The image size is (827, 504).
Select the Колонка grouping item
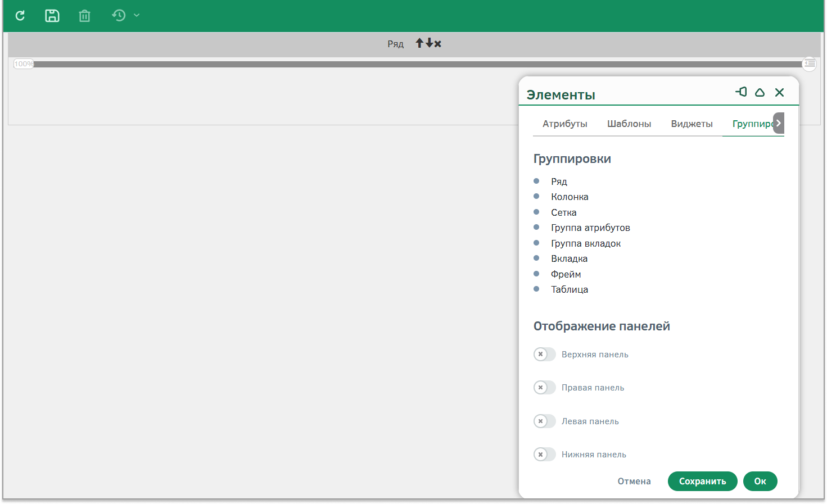pos(570,197)
